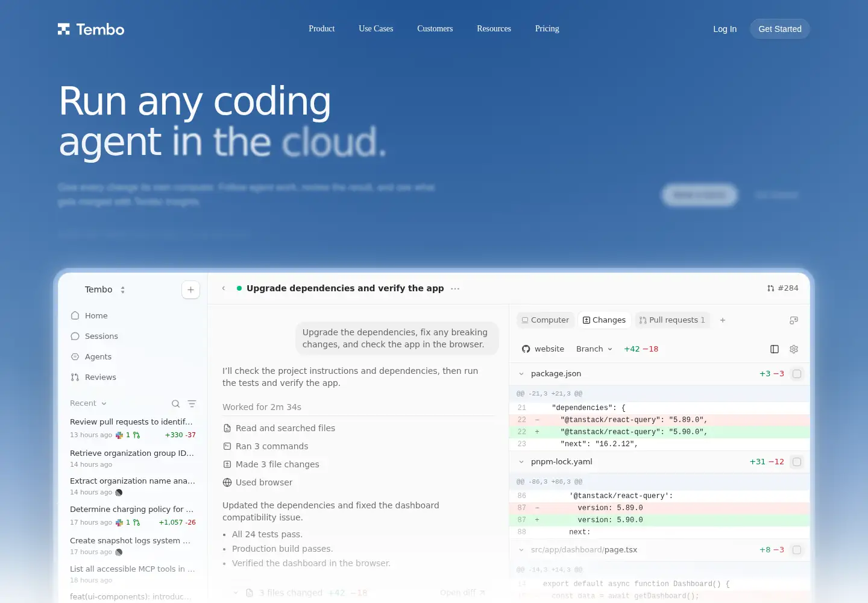Open the Resources menu
This screenshot has height=603, width=868.
click(x=494, y=28)
